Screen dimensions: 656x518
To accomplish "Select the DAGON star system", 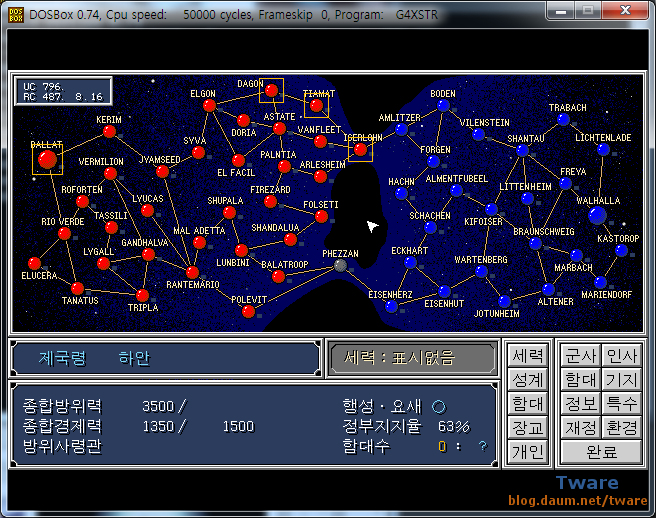I will click(x=272, y=90).
